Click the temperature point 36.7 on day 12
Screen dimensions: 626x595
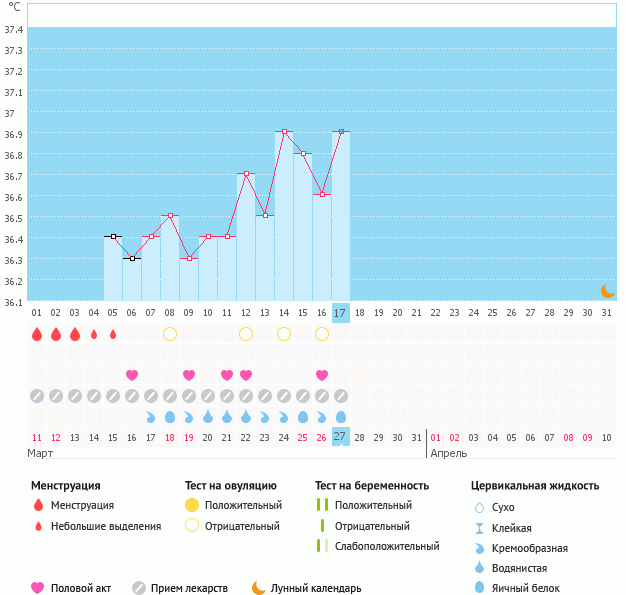coord(246,174)
